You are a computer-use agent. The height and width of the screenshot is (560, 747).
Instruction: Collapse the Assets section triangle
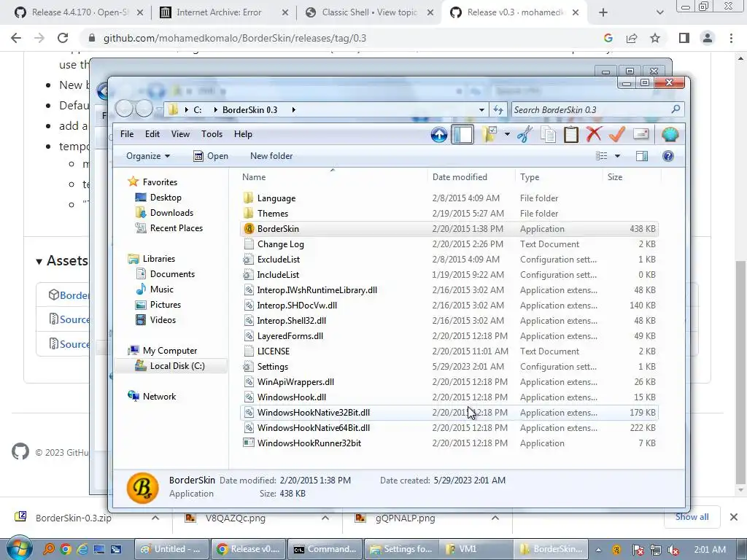click(x=39, y=262)
